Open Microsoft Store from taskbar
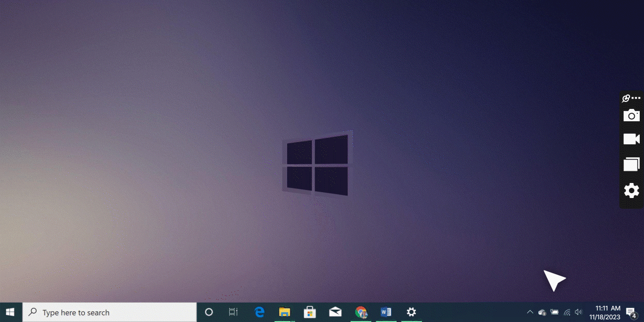 [x=310, y=312]
